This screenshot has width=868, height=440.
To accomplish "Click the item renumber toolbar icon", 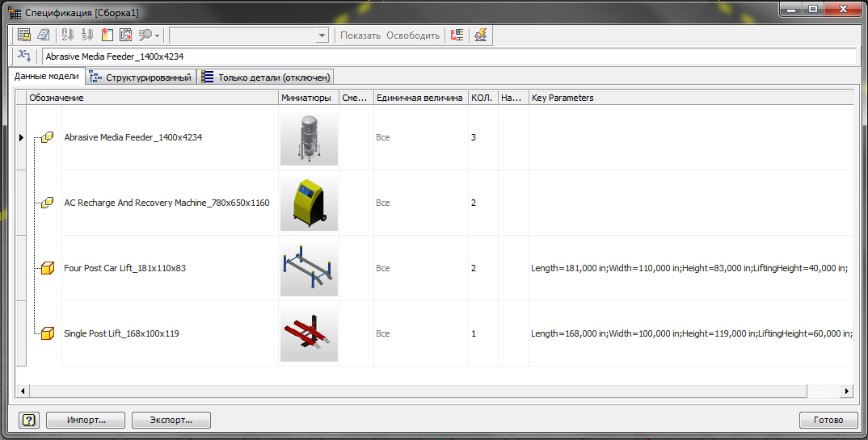I will [x=87, y=35].
